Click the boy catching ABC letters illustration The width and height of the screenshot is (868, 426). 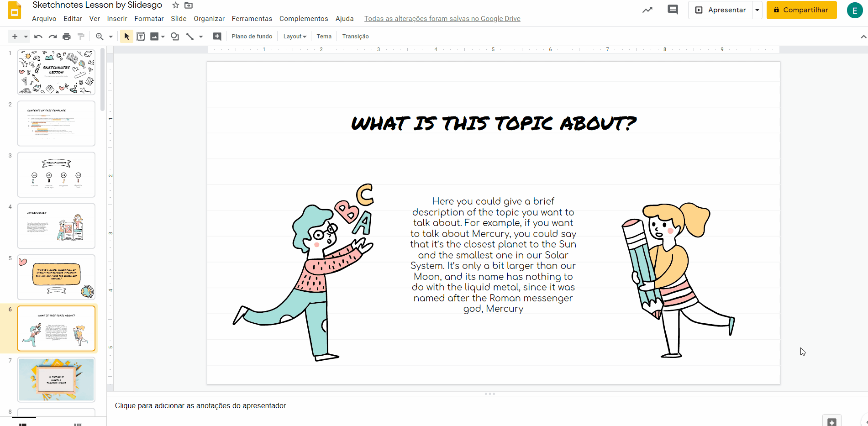click(x=304, y=272)
